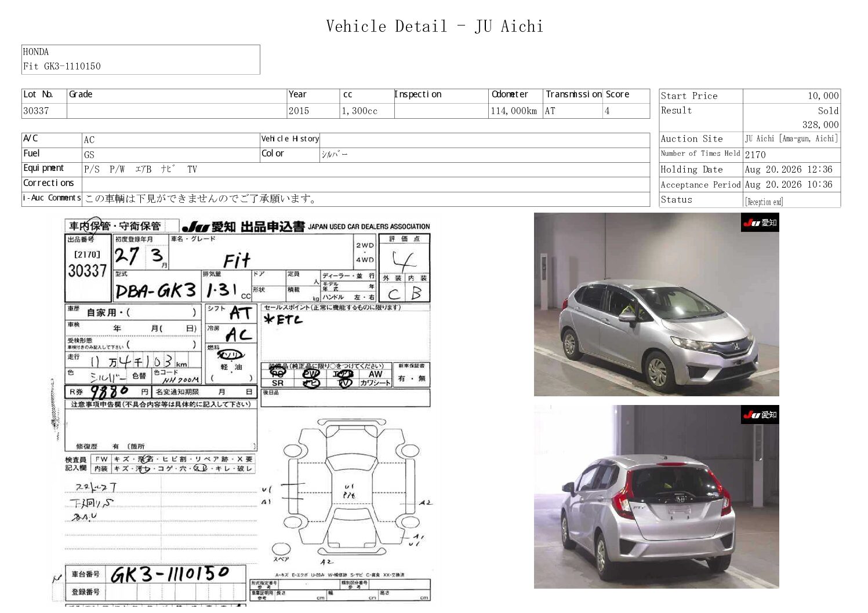
Task: Click the odometer value '114,000km'
Action: pos(514,111)
